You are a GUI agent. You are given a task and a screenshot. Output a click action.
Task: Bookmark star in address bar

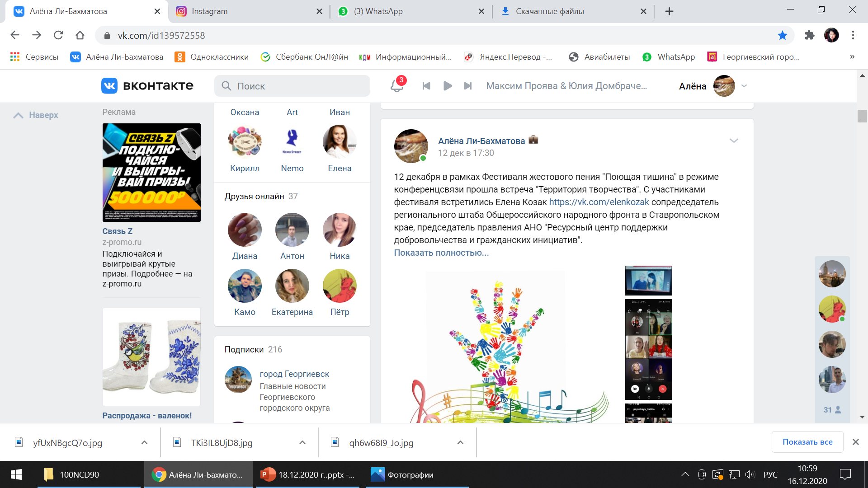click(782, 35)
